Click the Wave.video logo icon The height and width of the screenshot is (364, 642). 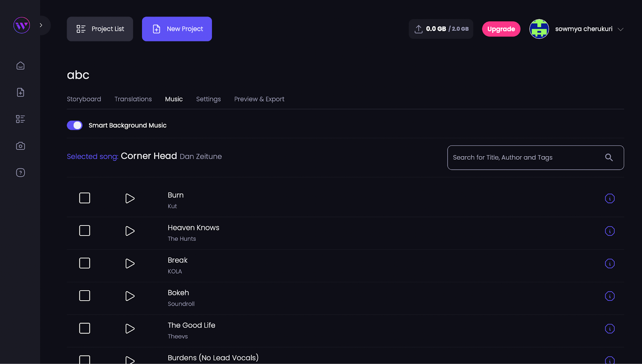[x=22, y=25]
